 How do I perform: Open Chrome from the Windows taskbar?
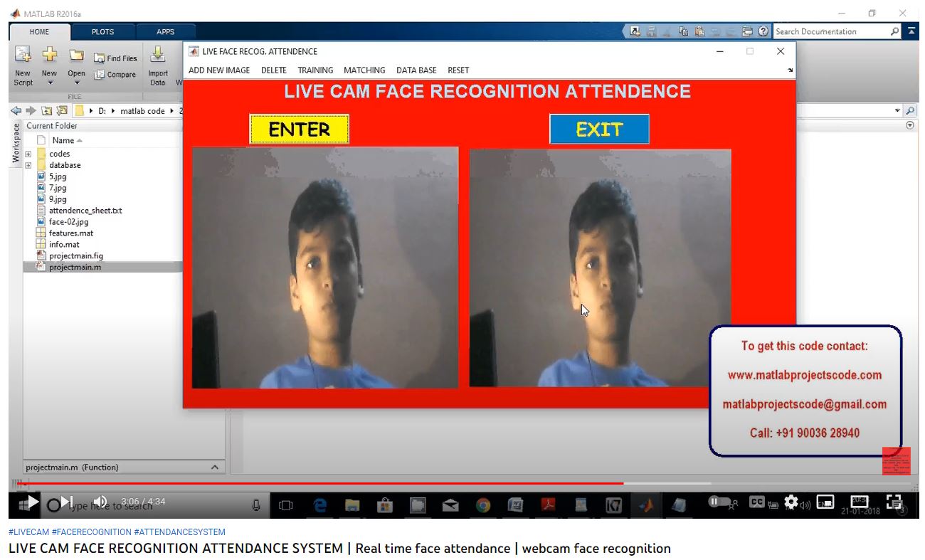[483, 505]
